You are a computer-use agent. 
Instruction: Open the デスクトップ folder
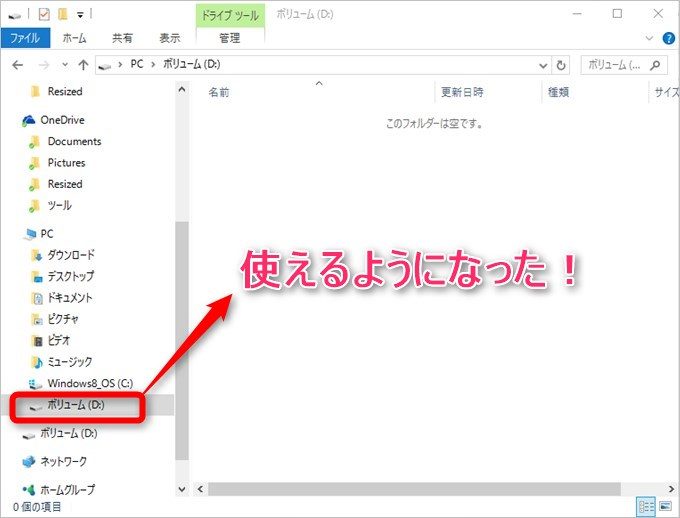(x=71, y=276)
